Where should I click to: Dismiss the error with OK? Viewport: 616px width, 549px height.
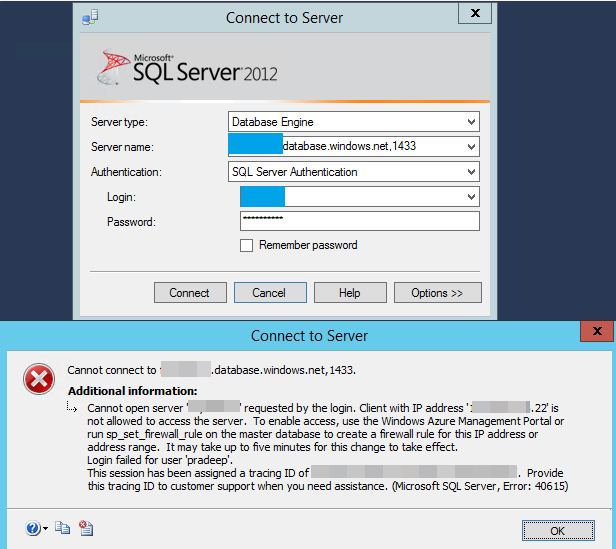[x=558, y=531]
